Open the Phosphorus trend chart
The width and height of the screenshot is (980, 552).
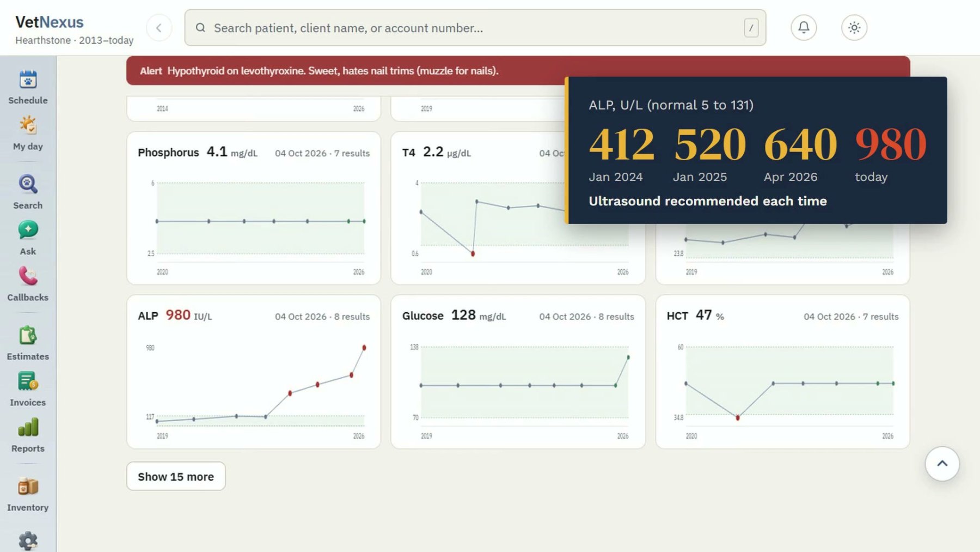[254, 208]
